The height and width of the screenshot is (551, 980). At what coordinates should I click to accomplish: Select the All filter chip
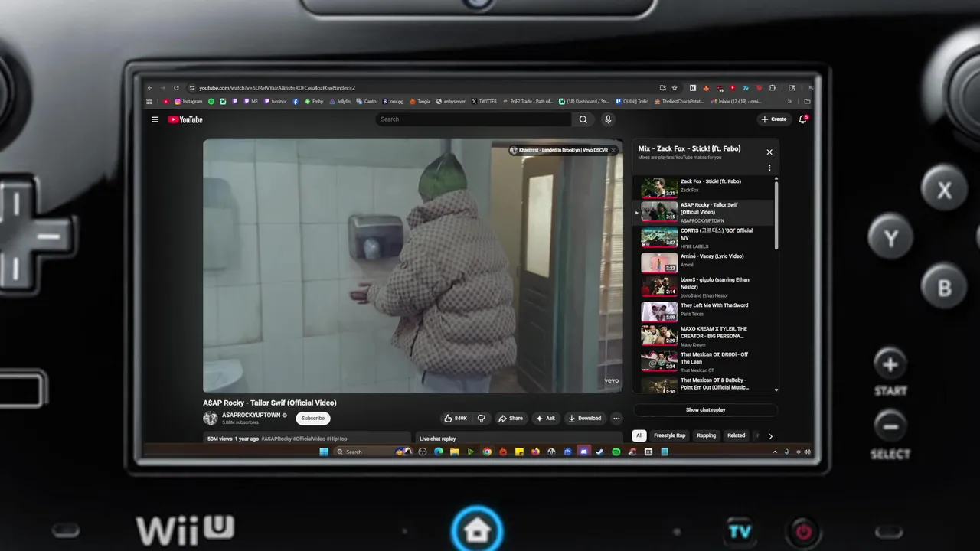(x=639, y=435)
